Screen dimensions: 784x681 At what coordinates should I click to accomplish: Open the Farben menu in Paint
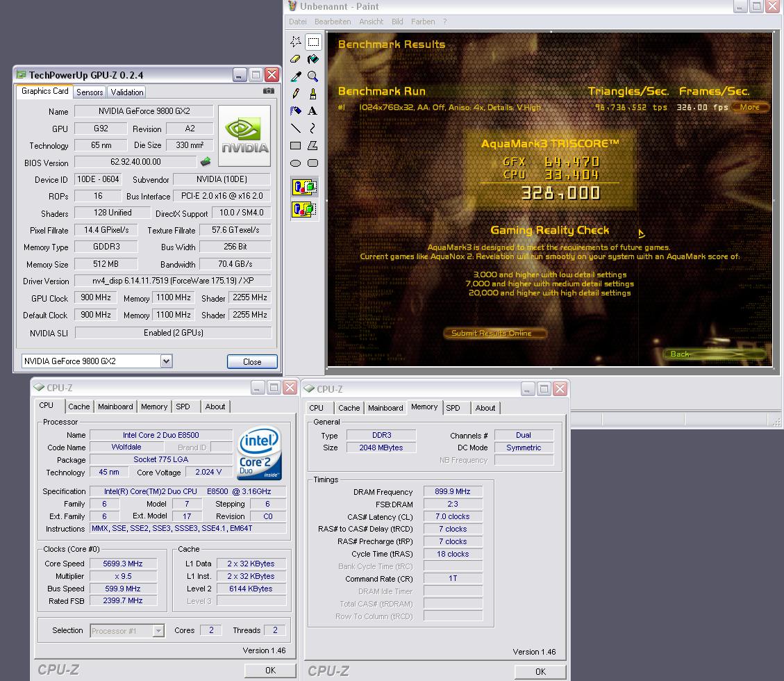point(423,22)
